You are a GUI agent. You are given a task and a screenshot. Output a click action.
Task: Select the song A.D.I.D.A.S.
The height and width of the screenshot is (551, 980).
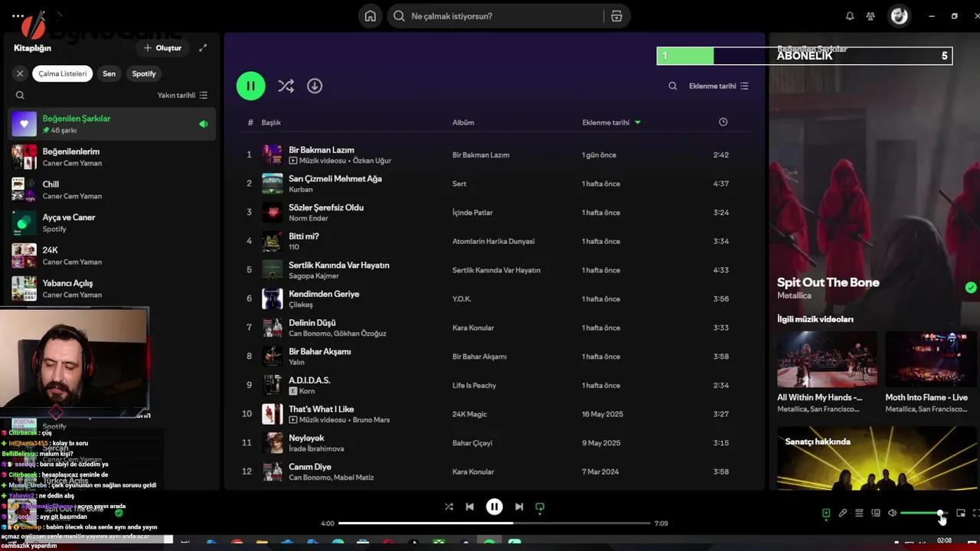[x=309, y=380]
